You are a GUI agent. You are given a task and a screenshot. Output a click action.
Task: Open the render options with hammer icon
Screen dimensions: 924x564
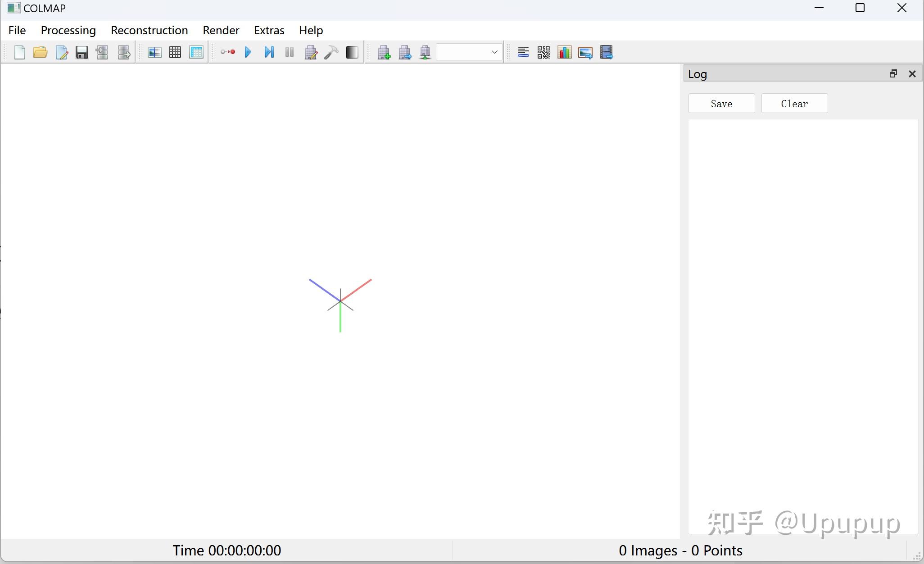[x=332, y=52]
